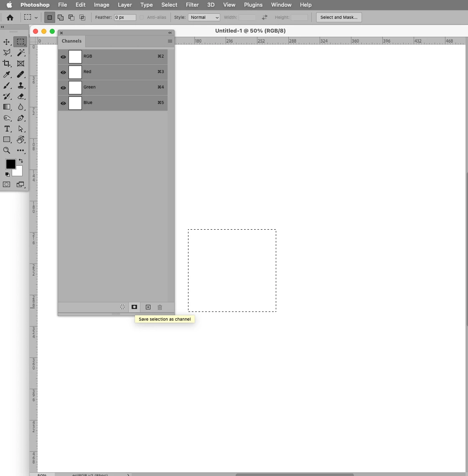Open the Window menu
468x476 pixels.
tap(281, 5)
